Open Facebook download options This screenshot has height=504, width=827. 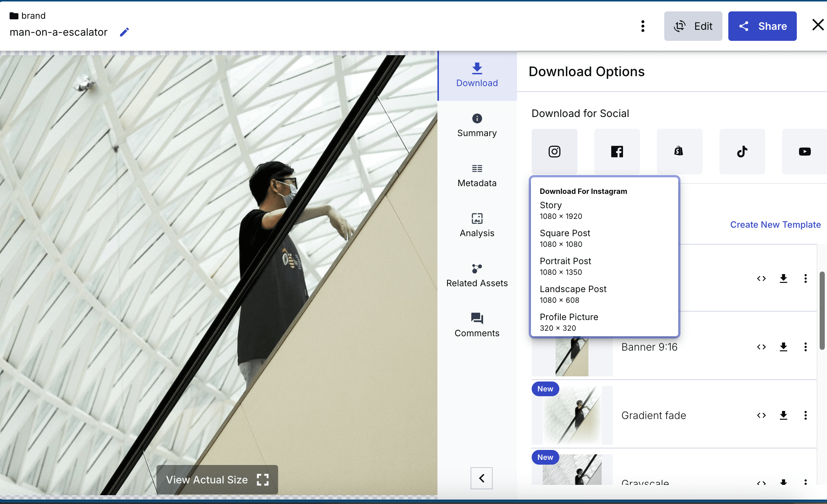[617, 151]
